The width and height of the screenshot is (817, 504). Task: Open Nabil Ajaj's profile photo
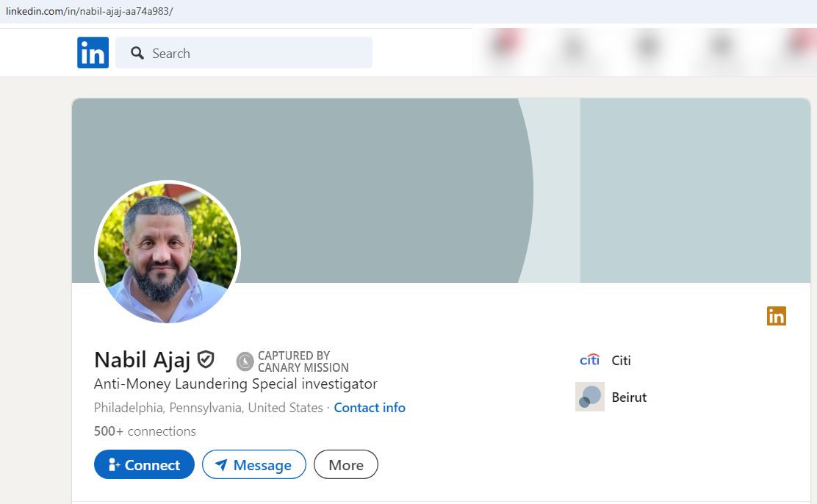(x=168, y=253)
